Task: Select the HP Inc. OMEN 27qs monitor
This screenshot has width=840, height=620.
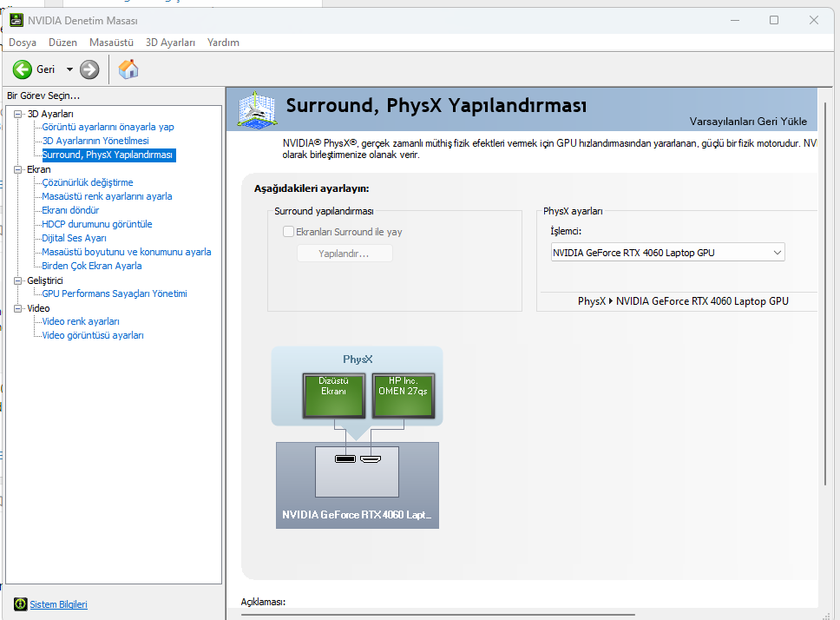Action: click(403, 396)
